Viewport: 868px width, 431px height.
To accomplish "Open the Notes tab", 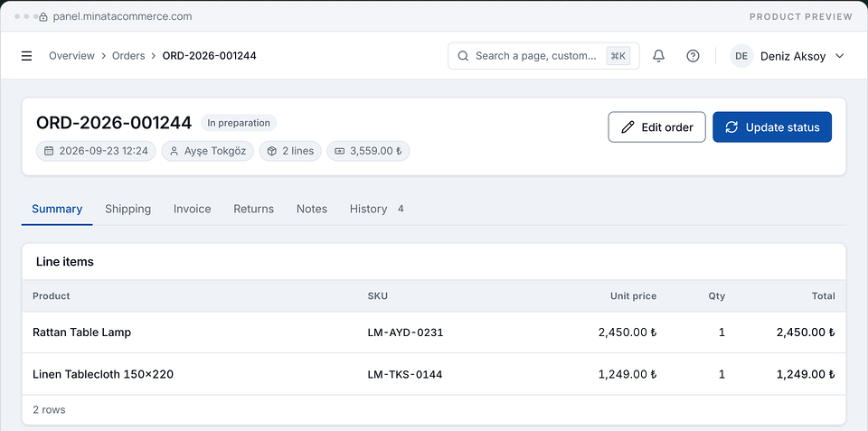I will click(x=312, y=209).
